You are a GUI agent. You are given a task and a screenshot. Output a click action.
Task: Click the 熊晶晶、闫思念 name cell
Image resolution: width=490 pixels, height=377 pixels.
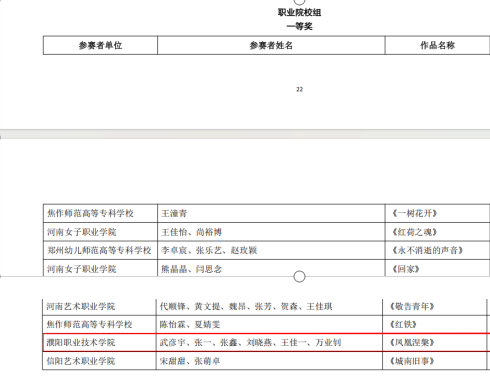(x=271, y=268)
